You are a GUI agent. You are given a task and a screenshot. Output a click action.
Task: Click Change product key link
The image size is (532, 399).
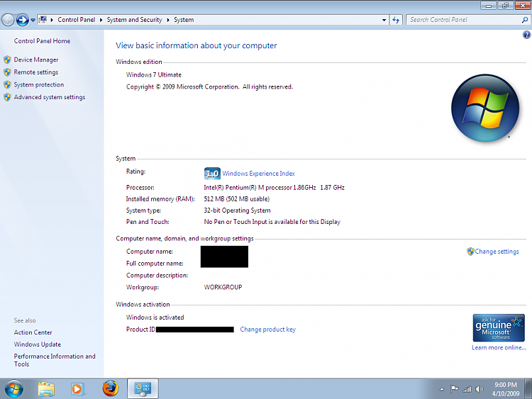click(x=267, y=330)
